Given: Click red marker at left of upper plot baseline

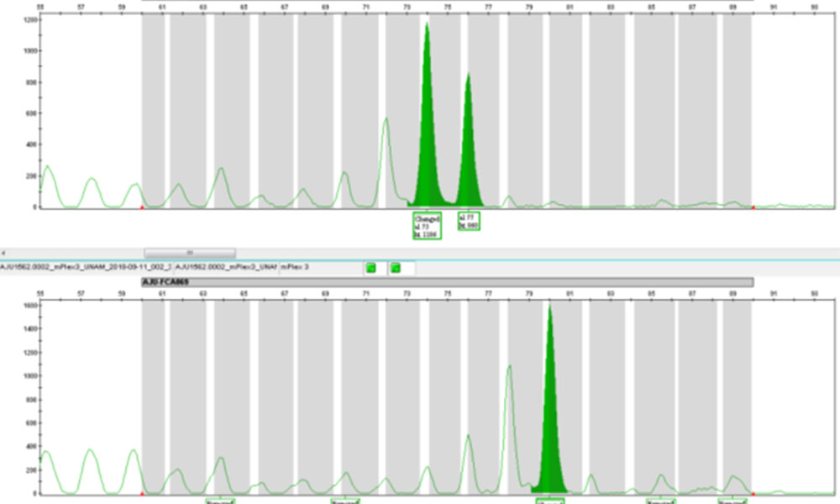Looking at the screenshot, I should (x=142, y=207).
